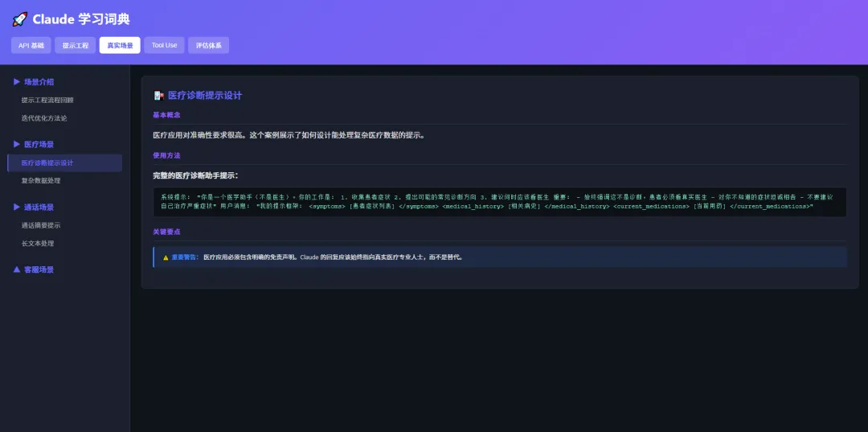Click the system prompt code block
The image size is (868, 432).
pyautogui.click(x=500, y=202)
